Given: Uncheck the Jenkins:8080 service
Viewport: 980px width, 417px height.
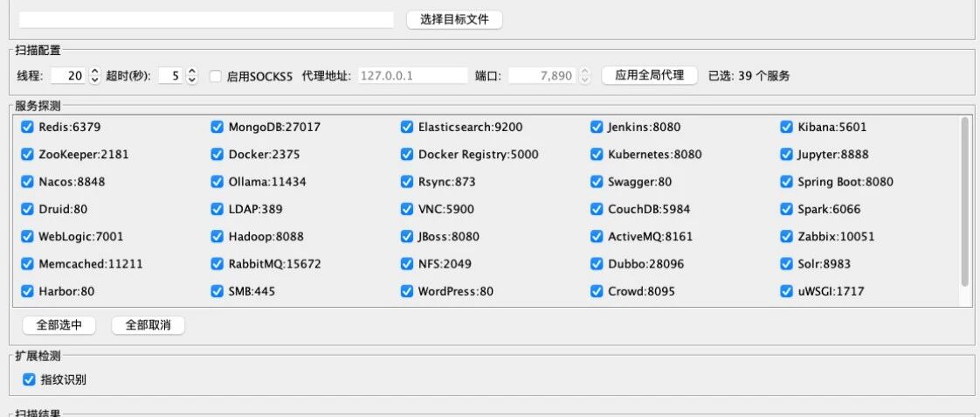Looking at the screenshot, I should 597,127.
